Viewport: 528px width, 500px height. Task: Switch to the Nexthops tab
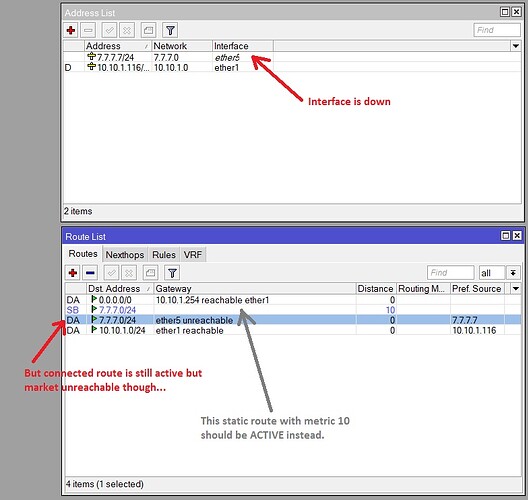(125, 255)
